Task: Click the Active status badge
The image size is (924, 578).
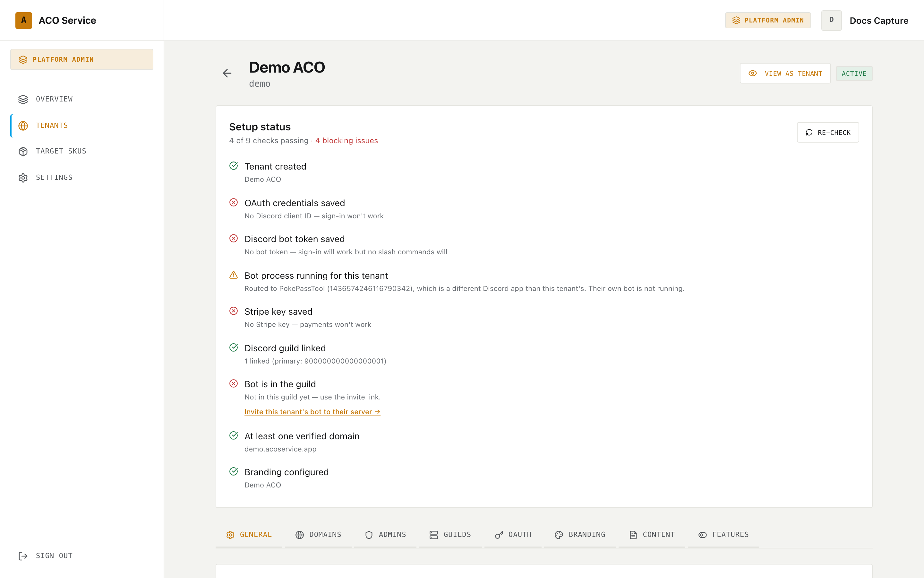Action: click(854, 74)
